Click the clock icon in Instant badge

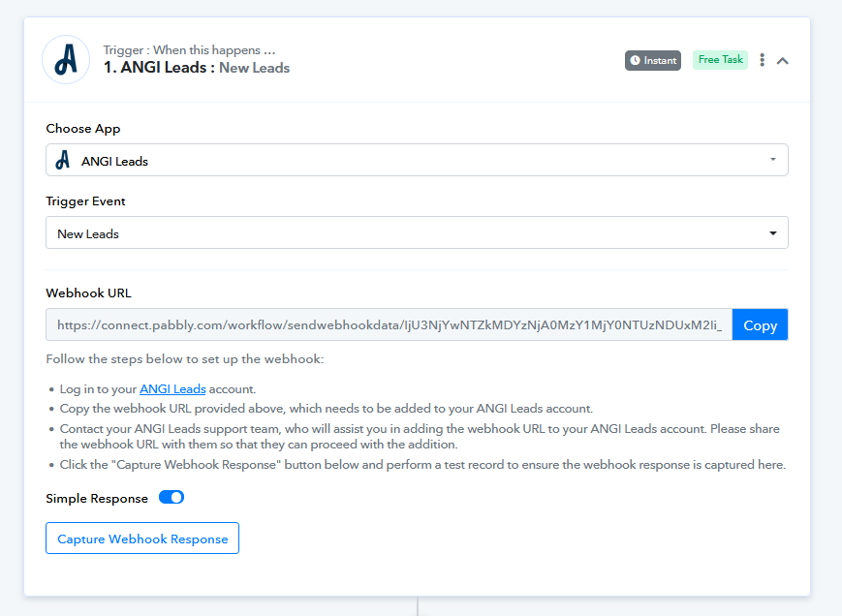tap(636, 60)
